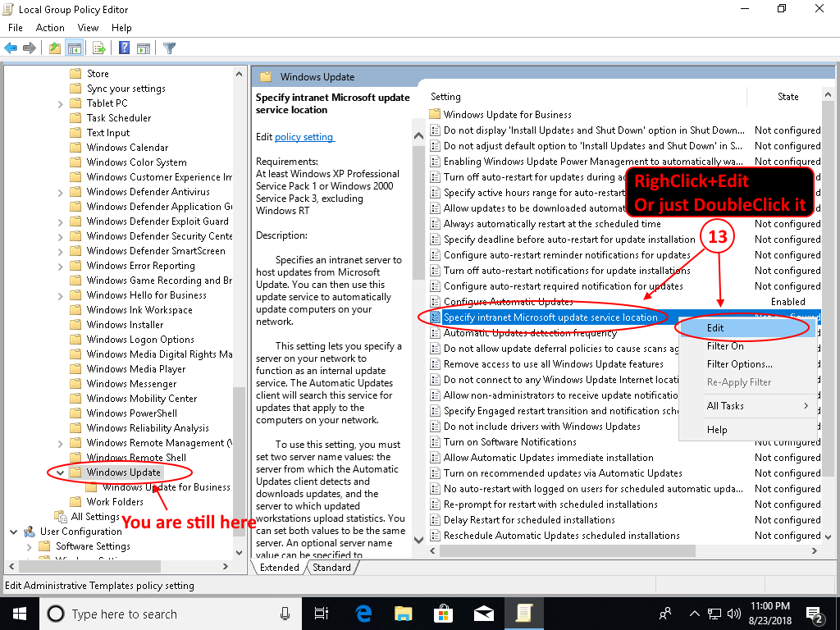Select Delay Restart for scheduled installations

pyautogui.click(x=529, y=520)
